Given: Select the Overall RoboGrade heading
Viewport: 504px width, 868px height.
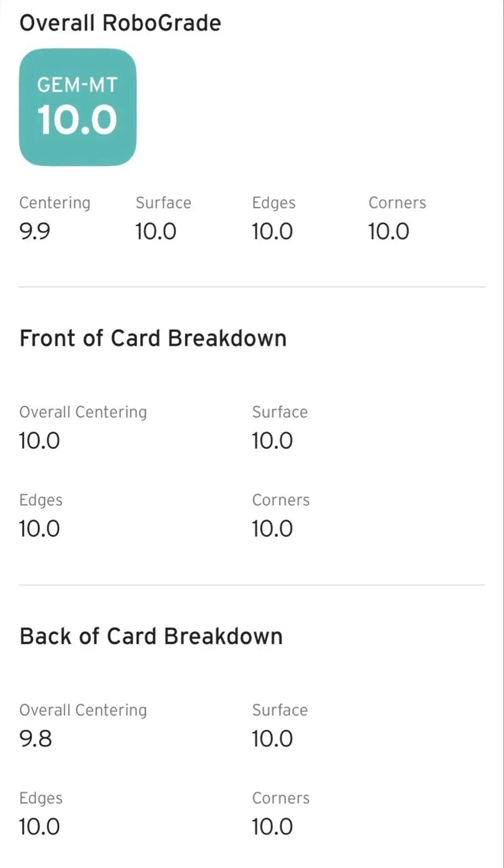Looking at the screenshot, I should (120, 23).
